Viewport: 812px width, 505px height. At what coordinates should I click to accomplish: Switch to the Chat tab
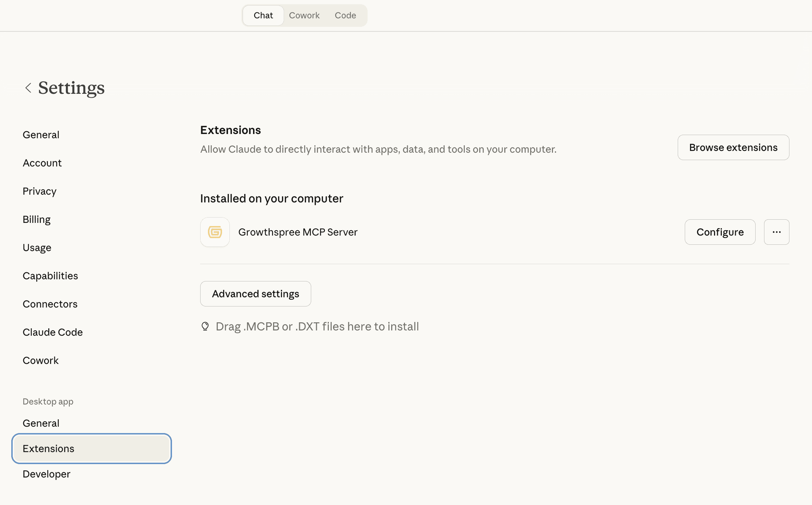(263, 16)
